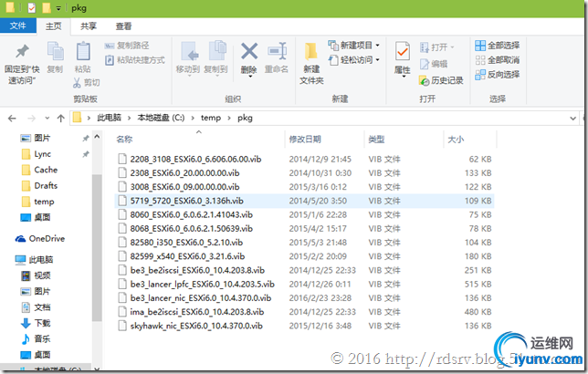Viewport: 588px width, 374px height.
Task: Sort by the Date modified column header
Action: click(x=305, y=140)
